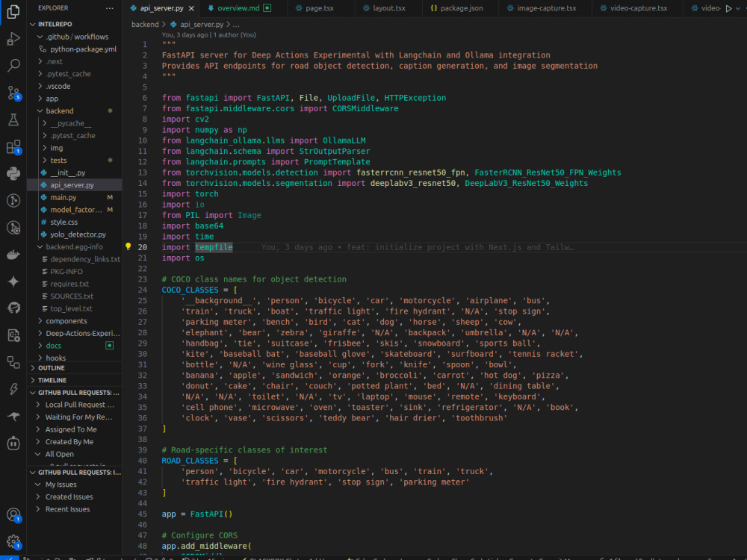Open the Explorer view in activity bar
747x560 pixels.
click(x=13, y=11)
